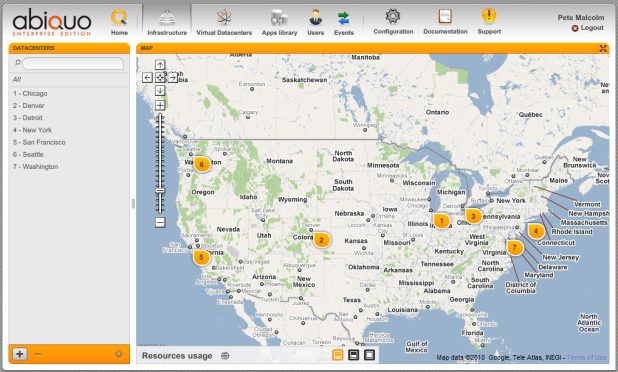Remove datacenter with the minus button
This screenshot has width=618, height=372.
[x=37, y=354]
